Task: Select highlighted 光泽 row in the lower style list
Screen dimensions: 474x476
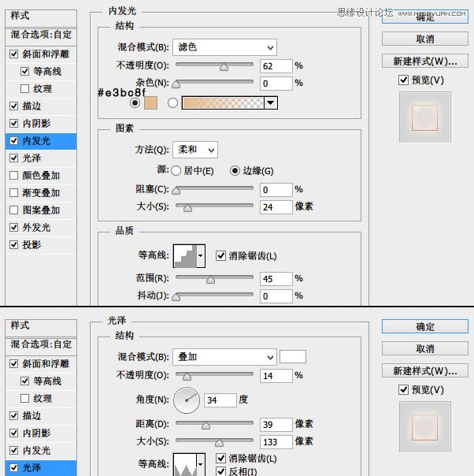Action: 41,468
